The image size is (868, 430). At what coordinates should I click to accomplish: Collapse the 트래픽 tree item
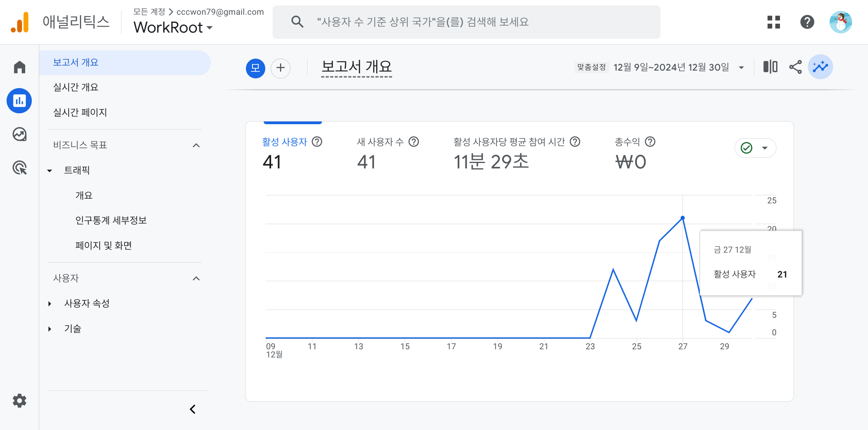pyautogui.click(x=50, y=171)
